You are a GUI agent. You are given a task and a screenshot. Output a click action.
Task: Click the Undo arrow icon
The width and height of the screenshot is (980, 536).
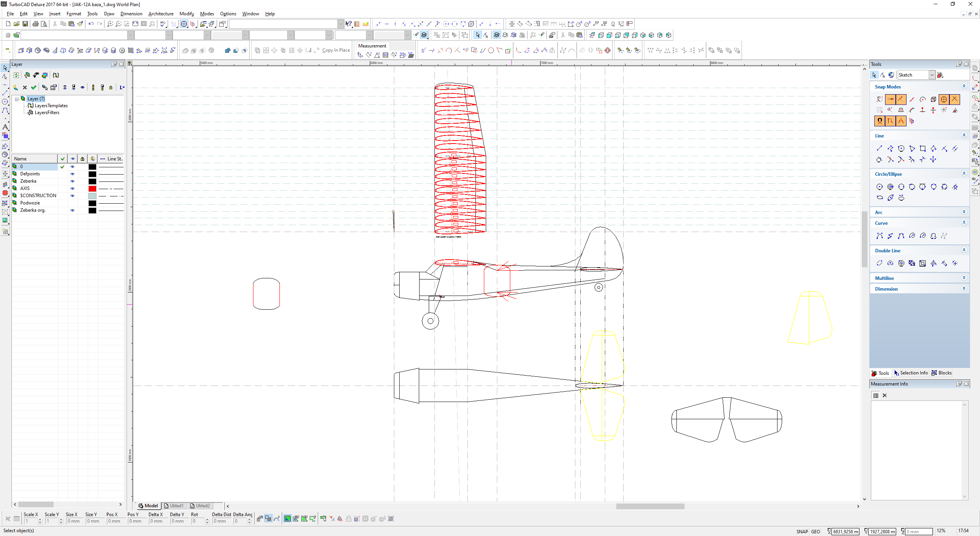[91, 24]
